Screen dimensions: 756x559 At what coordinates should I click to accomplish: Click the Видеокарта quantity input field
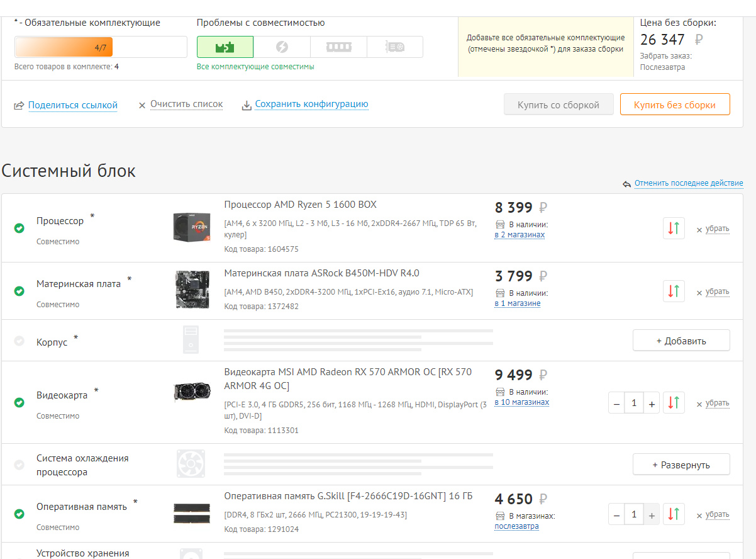point(634,403)
